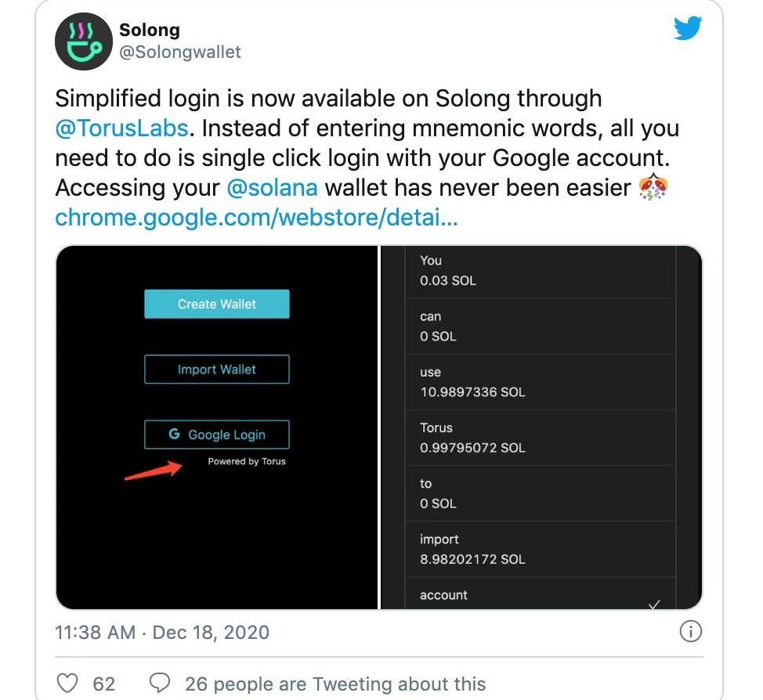
Task: Open the tweet info circle icon
Action: (x=689, y=631)
